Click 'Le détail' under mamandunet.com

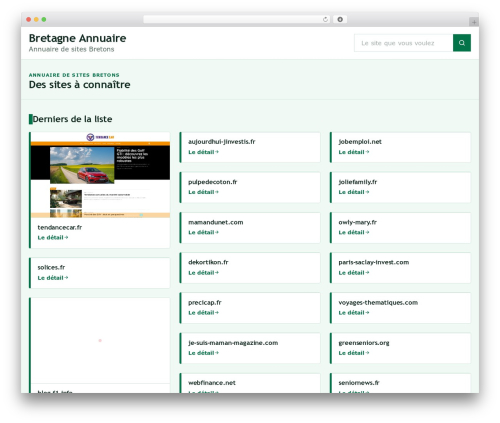point(203,232)
